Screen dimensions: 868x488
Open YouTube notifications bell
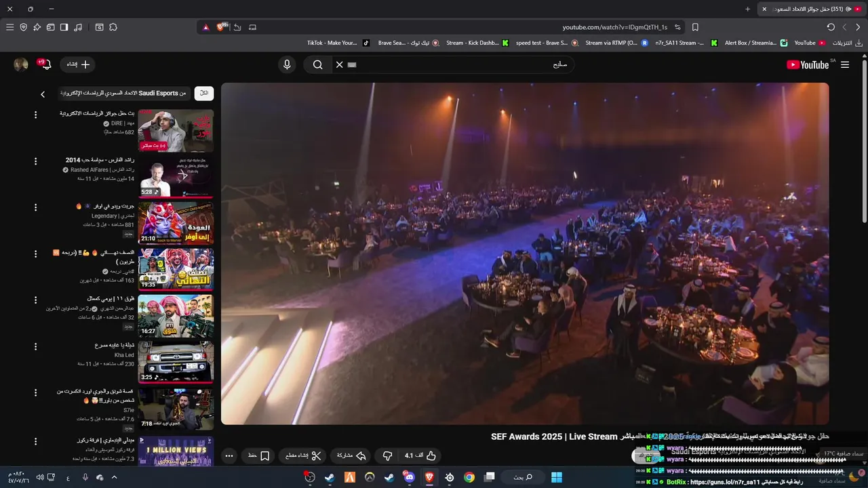(x=46, y=64)
